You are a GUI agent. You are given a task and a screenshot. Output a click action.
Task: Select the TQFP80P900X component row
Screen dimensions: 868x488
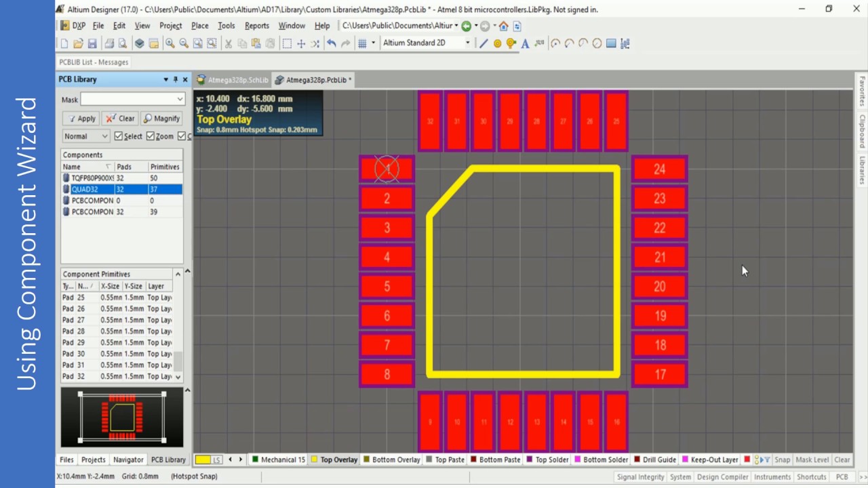(122, 178)
